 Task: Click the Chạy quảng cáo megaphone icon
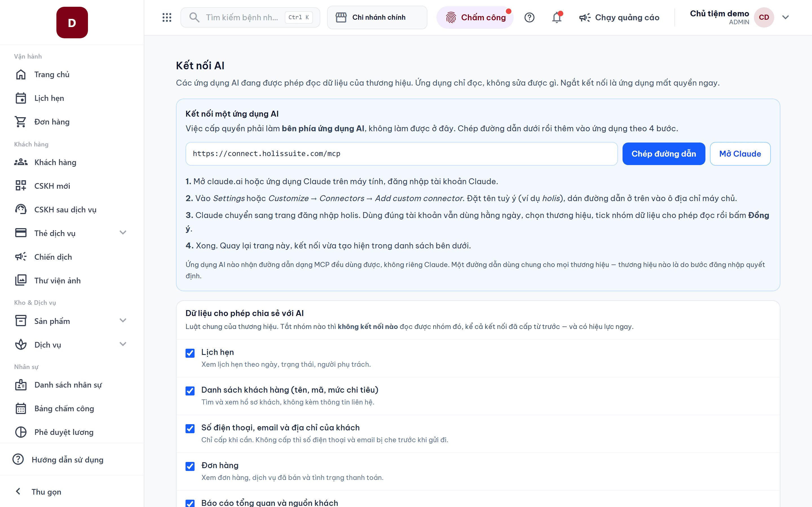coord(584,17)
